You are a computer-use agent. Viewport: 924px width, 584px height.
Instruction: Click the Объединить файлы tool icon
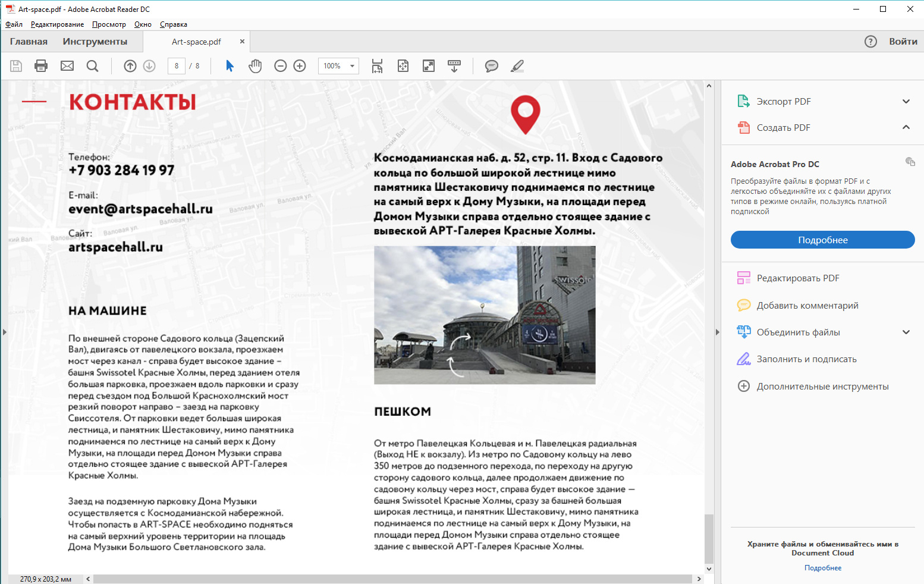click(x=744, y=332)
